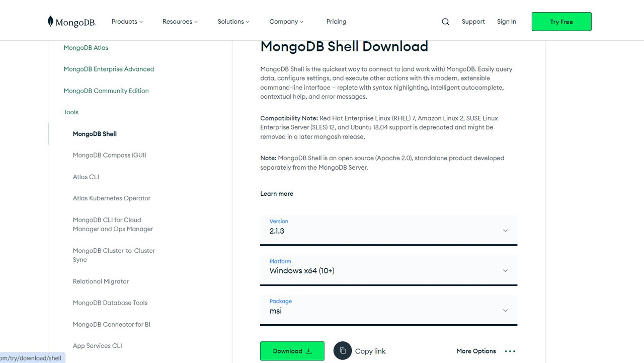Open MongoDB CLI for Cloud Manager item
This screenshot has width=644, height=363.
click(113, 225)
